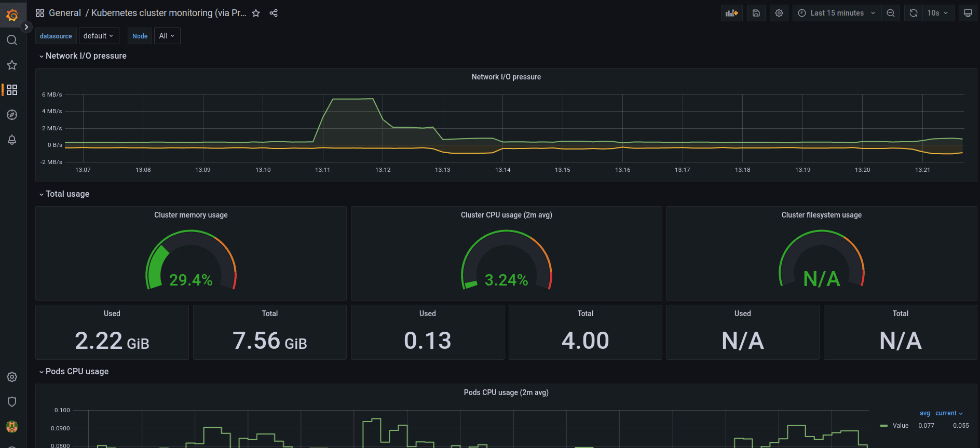Open the Last 15 minutes time picker
This screenshot has width=980, height=448.
[837, 13]
